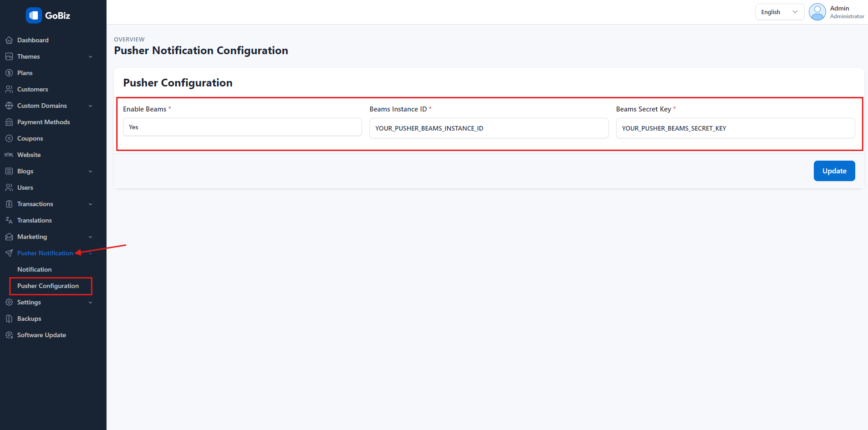Go to Payment Methods page

pos(44,122)
